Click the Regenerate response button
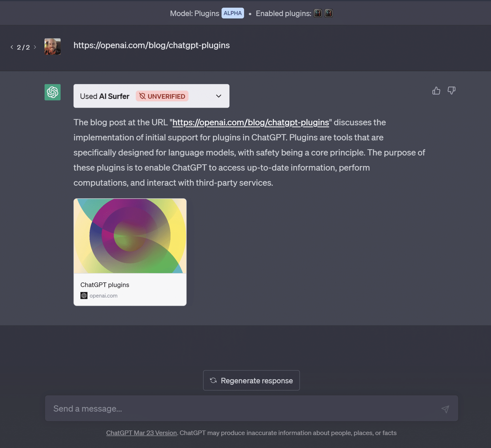Image resolution: width=491 pixels, height=448 pixels. point(251,380)
